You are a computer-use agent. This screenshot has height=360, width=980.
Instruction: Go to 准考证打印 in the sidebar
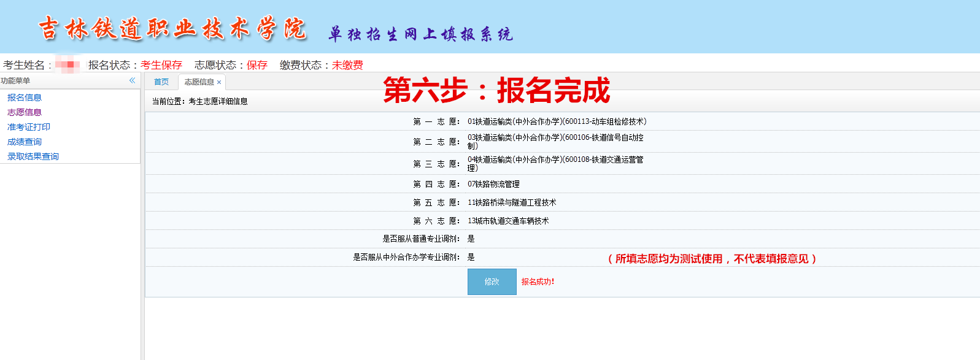29,127
